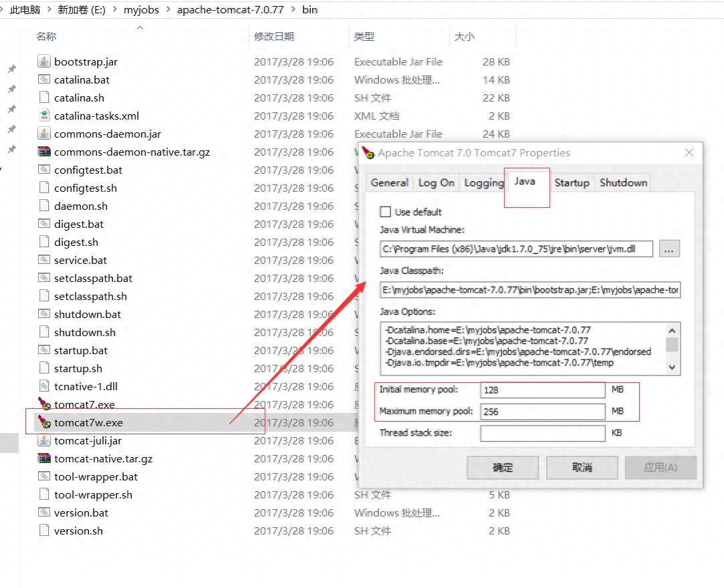Click the startup.bat file icon
Image resolution: width=724 pixels, height=588 pixels.
(44, 350)
